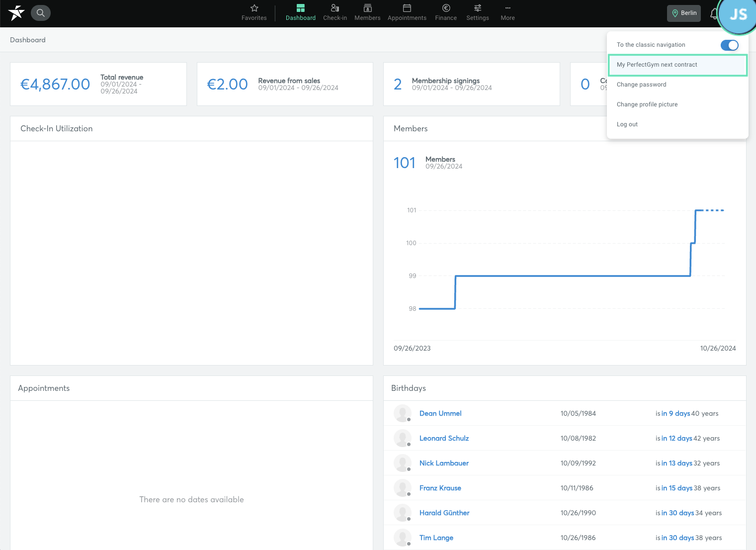Click the €2.00 revenue from sales value
The image size is (756, 550).
coord(227,84)
